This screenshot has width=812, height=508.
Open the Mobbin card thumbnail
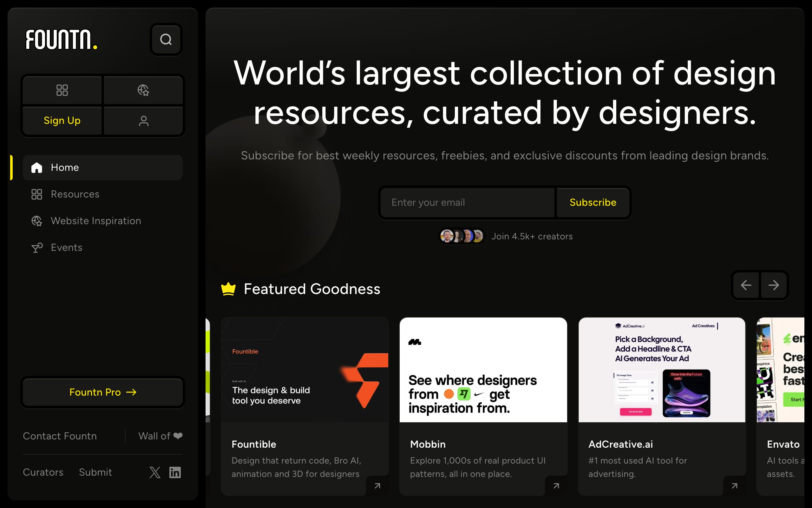483,370
